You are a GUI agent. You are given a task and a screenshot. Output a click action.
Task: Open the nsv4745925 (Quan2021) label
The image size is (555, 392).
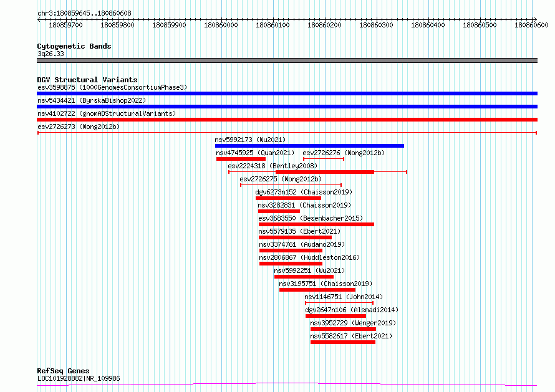click(255, 153)
